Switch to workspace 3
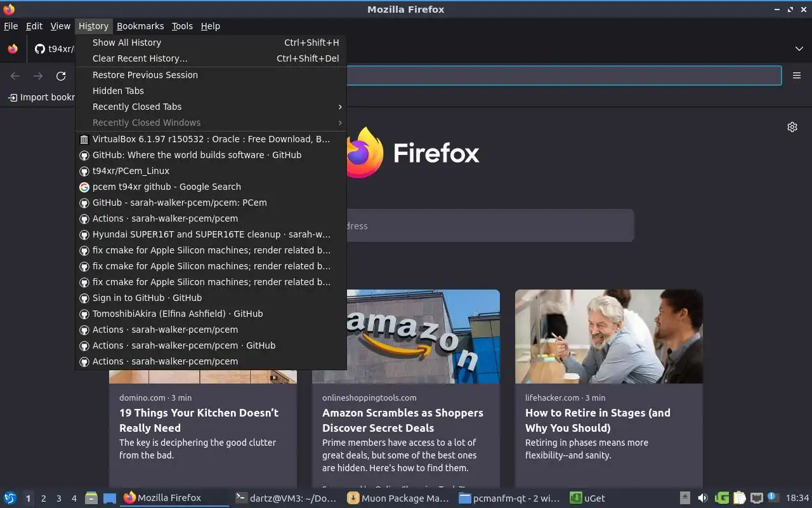Screen dimensions: 812x508 (59, 498)
